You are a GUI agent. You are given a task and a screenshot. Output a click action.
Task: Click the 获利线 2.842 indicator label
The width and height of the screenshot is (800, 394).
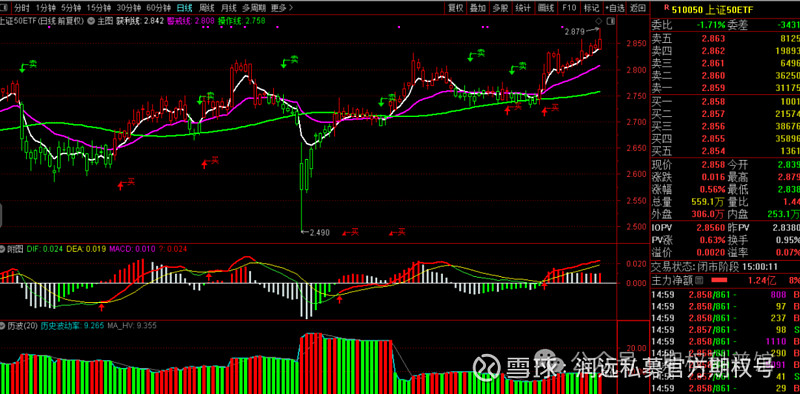click(140, 21)
